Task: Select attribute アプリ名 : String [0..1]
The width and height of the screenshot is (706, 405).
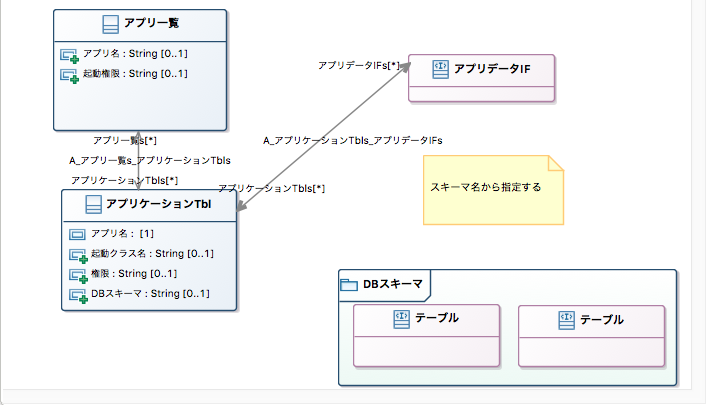Action: click(x=135, y=54)
